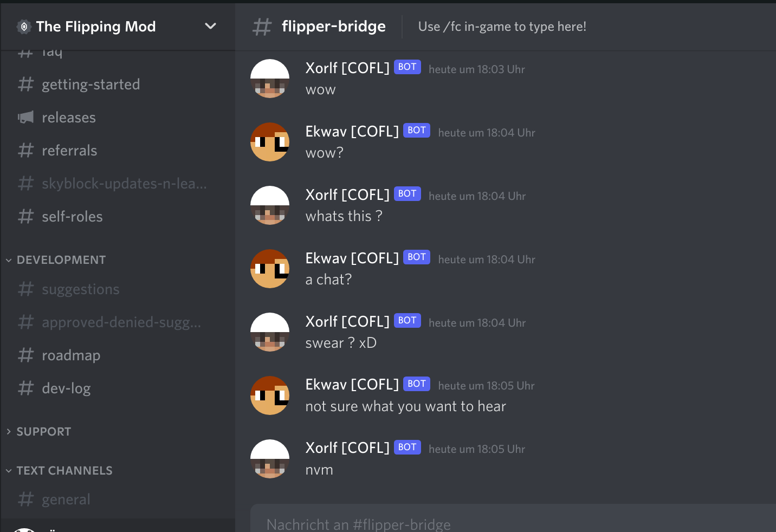The height and width of the screenshot is (532, 776).
Task: Open Ekwav's avatar on the 'wow?' message
Action: pos(270,142)
